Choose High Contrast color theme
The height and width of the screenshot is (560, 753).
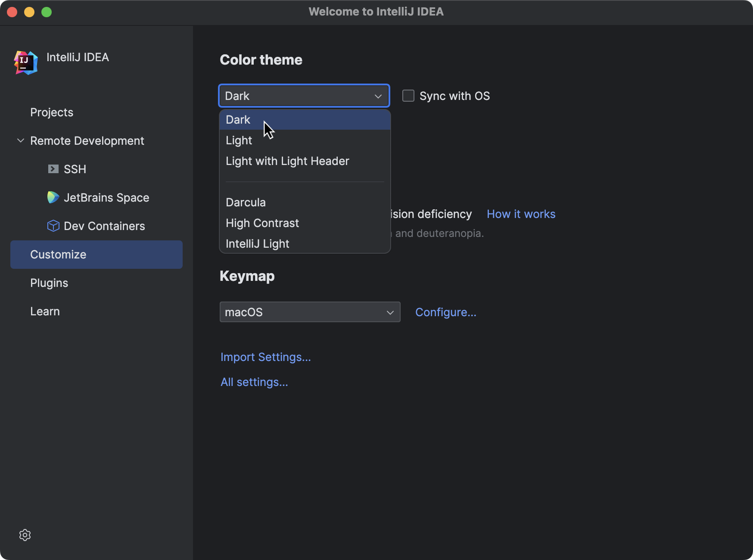click(x=262, y=223)
